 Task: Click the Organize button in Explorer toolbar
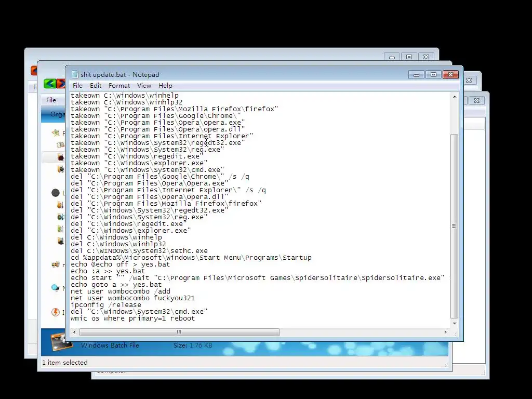click(x=57, y=114)
